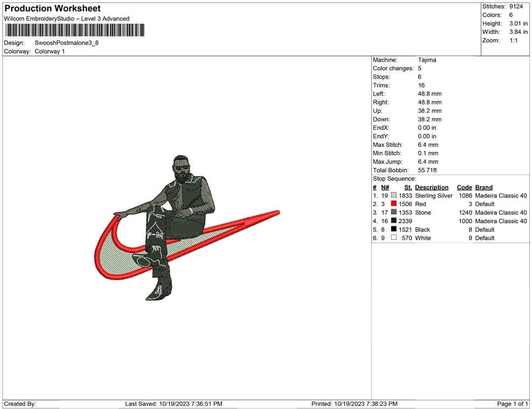Click the Zoom value '1:1'
The image size is (532, 409).
click(514, 40)
